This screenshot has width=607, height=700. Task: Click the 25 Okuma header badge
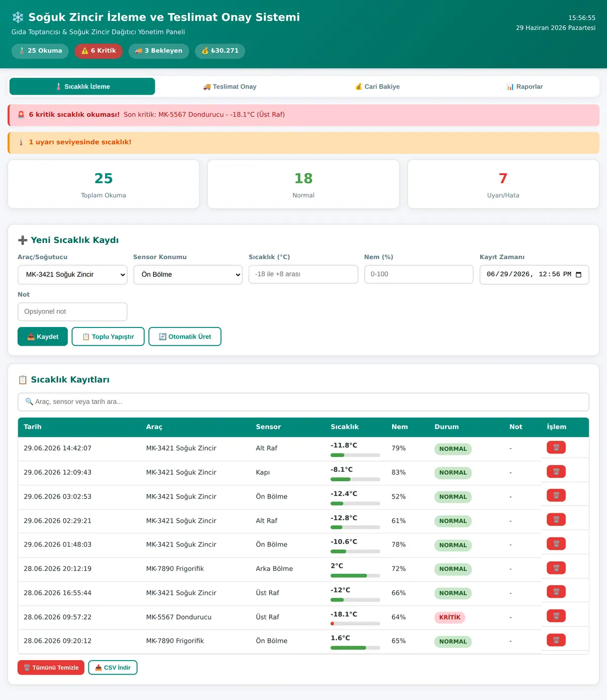point(40,51)
